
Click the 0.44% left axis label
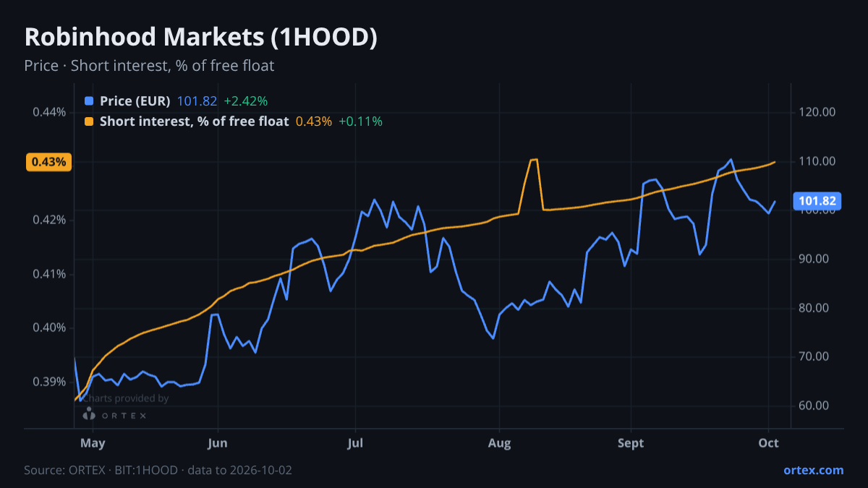tap(49, 112)
